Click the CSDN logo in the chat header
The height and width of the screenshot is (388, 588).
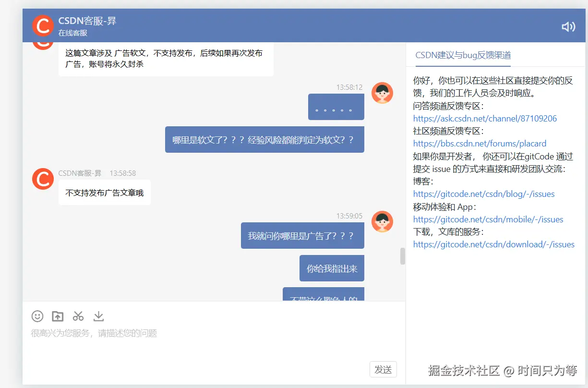(43, 24)
